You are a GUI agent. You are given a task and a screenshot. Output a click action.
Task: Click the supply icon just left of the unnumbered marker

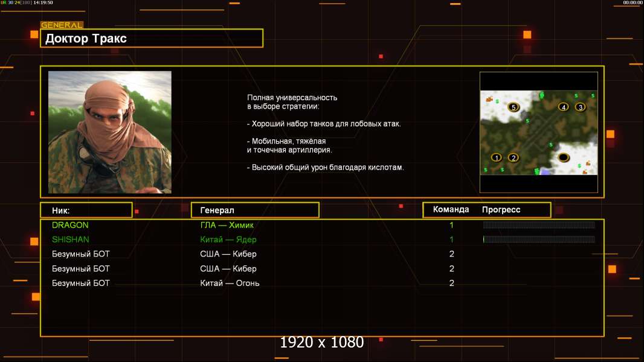coord(551,145)
